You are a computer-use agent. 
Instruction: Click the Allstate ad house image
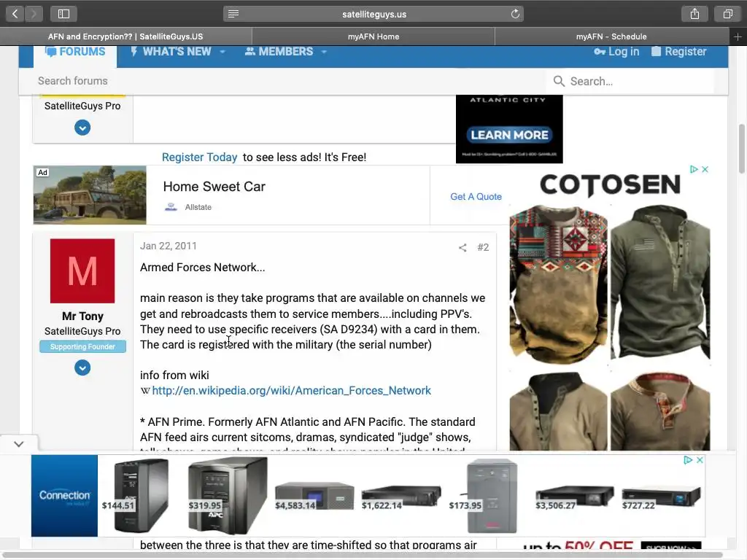(x=90, y=195)
